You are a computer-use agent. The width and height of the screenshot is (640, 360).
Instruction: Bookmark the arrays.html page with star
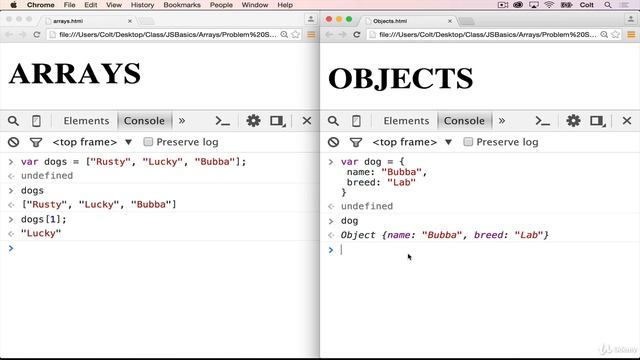coord(296,35)
